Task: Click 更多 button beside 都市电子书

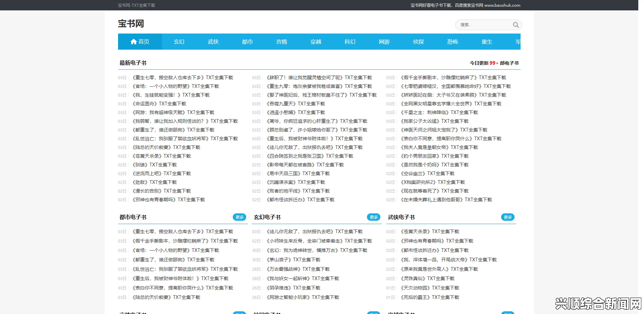Action: [239, 217]
